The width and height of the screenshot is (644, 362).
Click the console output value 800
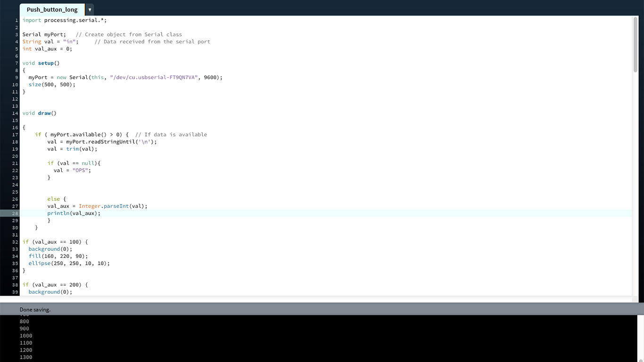[25, 321]
